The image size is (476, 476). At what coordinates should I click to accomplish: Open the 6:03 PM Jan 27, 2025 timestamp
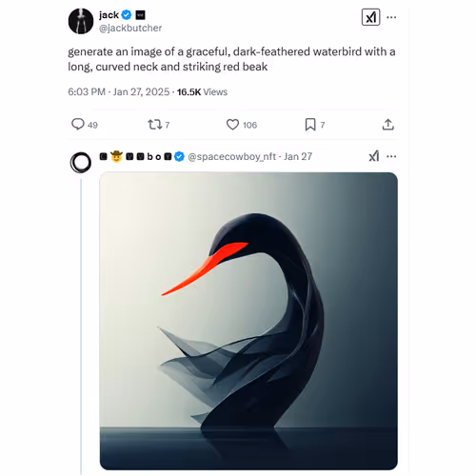119,92
